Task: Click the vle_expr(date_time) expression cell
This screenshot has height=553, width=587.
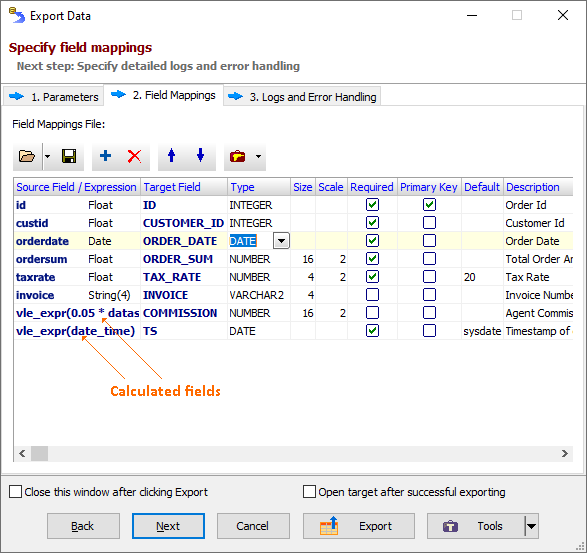Action: [x=77, y=331]
